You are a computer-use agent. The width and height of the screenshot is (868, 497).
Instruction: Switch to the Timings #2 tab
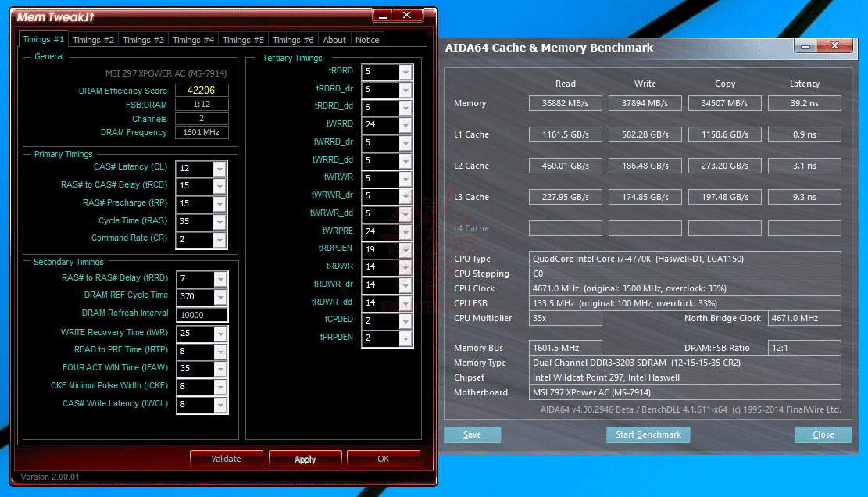(93, 40)
